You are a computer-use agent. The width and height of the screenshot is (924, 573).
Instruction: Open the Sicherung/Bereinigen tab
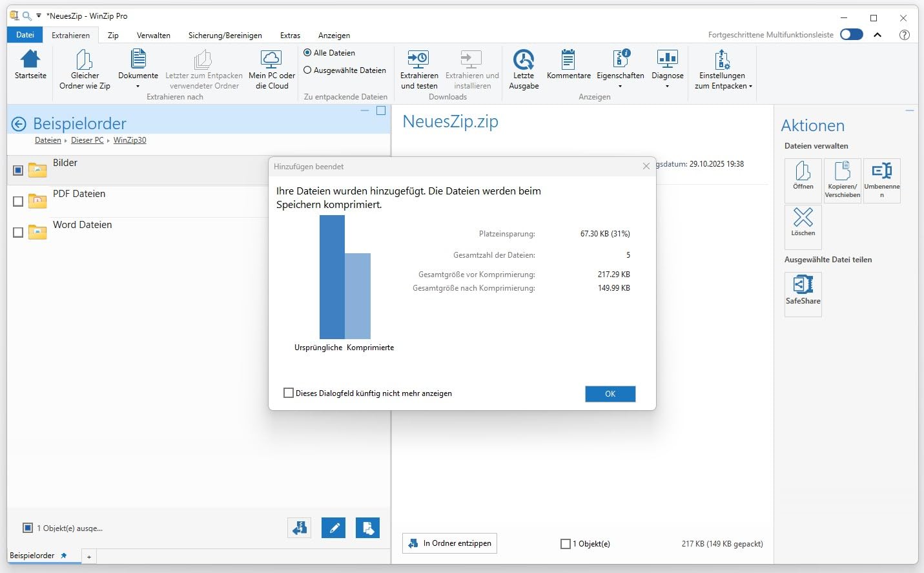point(225,35)
